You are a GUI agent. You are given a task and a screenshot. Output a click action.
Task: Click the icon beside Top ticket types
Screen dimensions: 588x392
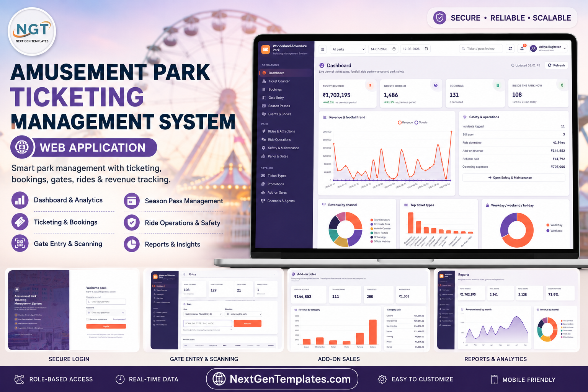(406, 205)
